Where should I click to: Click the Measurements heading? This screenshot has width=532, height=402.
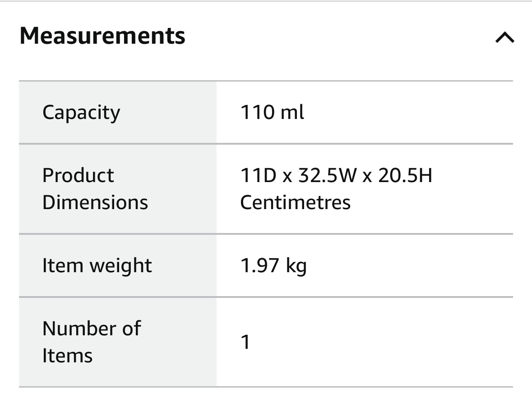point(102,36)
